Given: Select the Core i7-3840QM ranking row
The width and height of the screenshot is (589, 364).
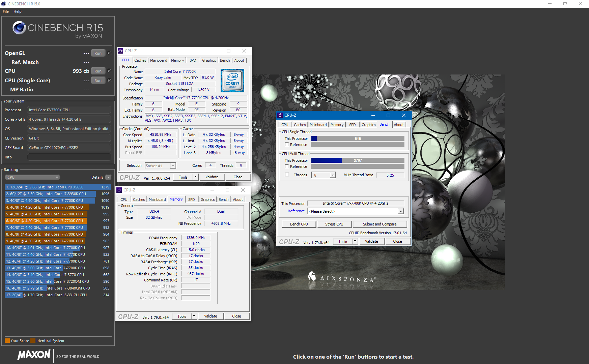Looking at the screenshot, I should coord(58,288).
